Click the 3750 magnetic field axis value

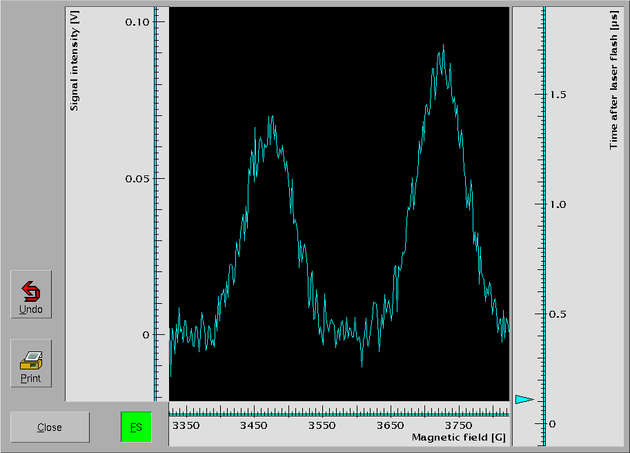coord(458,425)
